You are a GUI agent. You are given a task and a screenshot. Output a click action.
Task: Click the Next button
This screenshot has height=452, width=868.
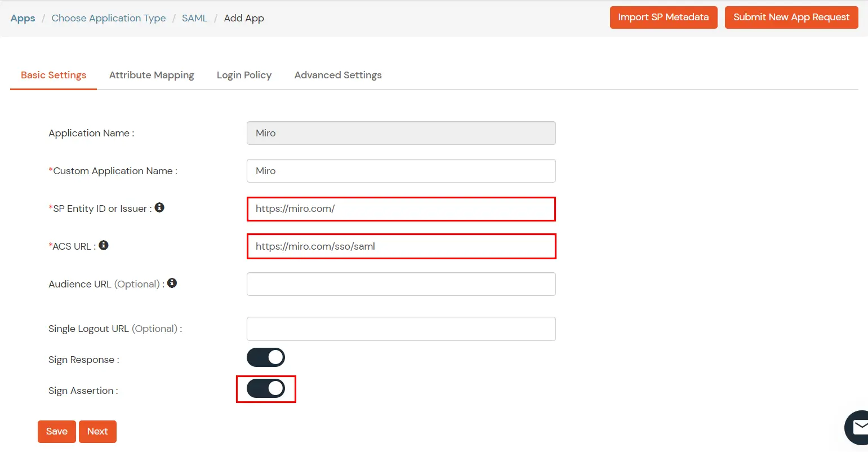97,432
